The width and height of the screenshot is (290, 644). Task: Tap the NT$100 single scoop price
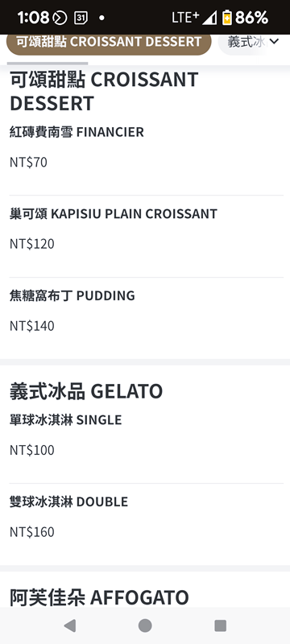32,450
